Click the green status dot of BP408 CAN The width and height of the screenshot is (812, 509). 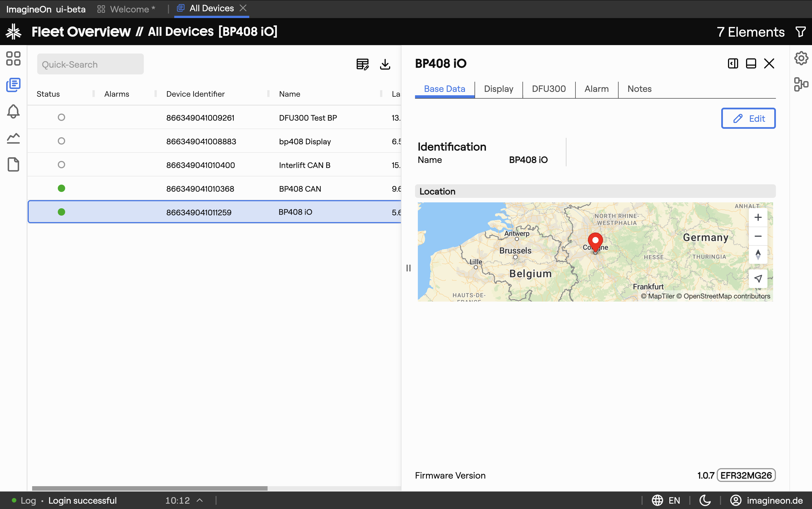pos(61,188)
